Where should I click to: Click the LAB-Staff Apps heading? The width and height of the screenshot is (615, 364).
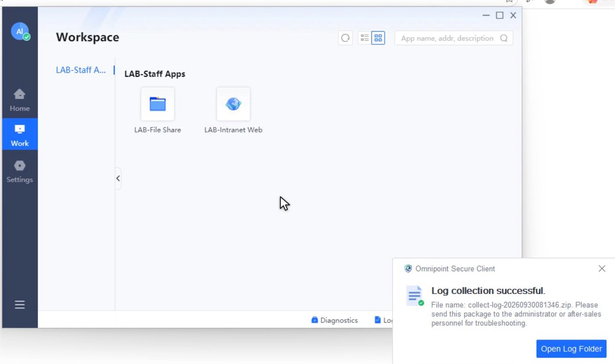click(x=155, y=74)
